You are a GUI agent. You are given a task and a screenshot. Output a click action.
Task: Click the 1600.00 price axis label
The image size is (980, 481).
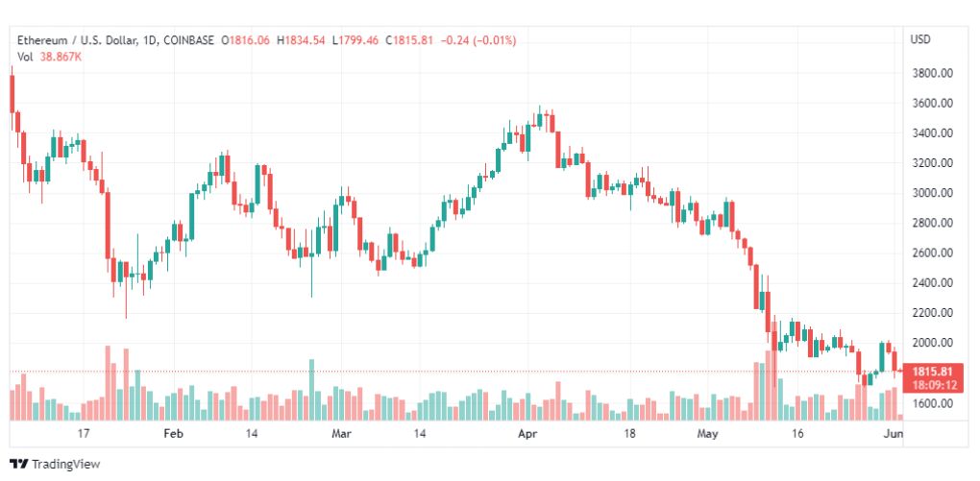(x=932, y=403)
